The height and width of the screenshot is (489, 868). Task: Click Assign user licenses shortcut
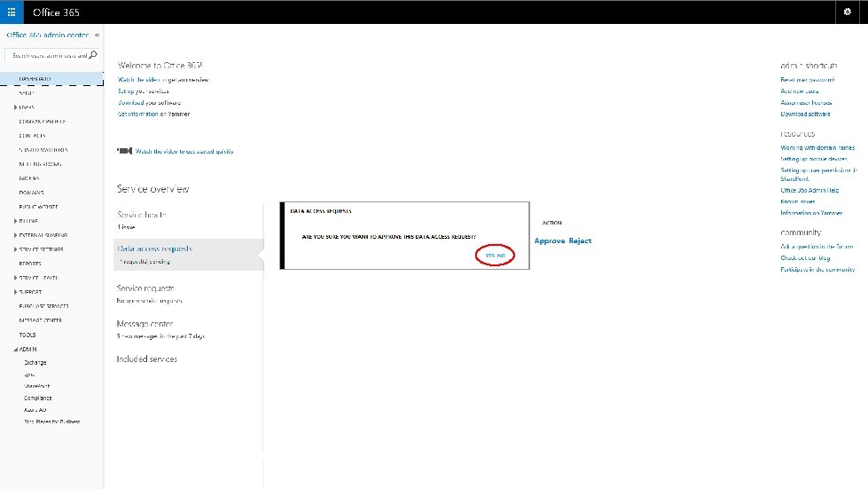[806, 102]
